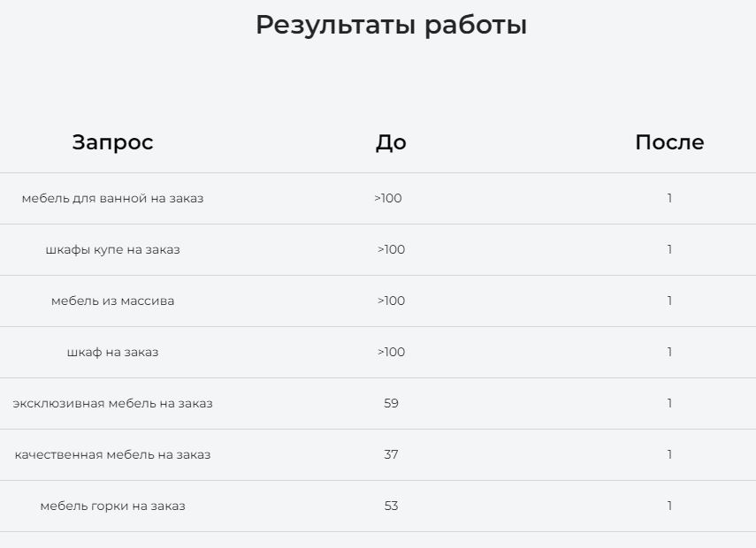
Task: Click "качественная мебель на заказ" query
Action: point(112,454)
